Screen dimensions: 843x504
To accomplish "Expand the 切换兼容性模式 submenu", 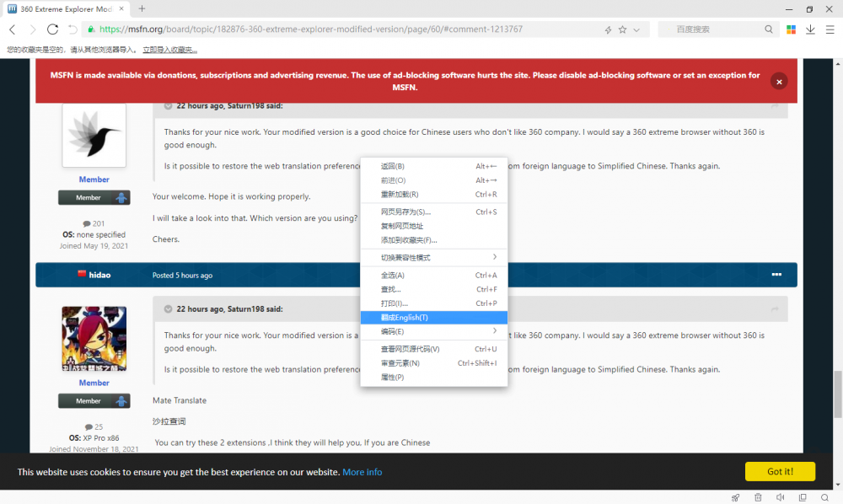I will (x=494, y=257).
